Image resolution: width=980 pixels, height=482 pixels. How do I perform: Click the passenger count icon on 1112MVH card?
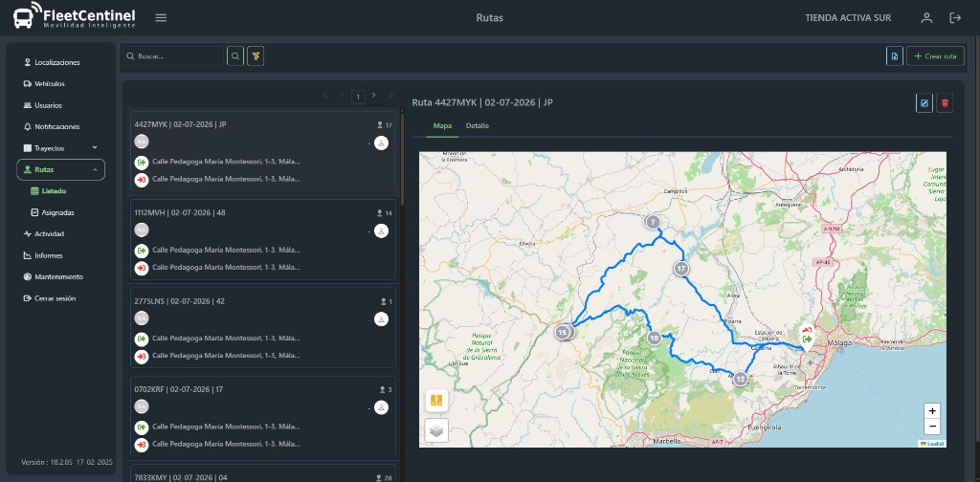pyautogui.click(x=379, y=213)
